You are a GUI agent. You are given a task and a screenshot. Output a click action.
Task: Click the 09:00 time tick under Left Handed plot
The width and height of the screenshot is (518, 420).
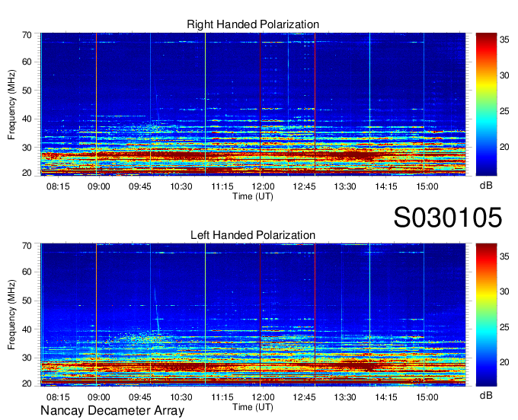(x=99, y=397)
